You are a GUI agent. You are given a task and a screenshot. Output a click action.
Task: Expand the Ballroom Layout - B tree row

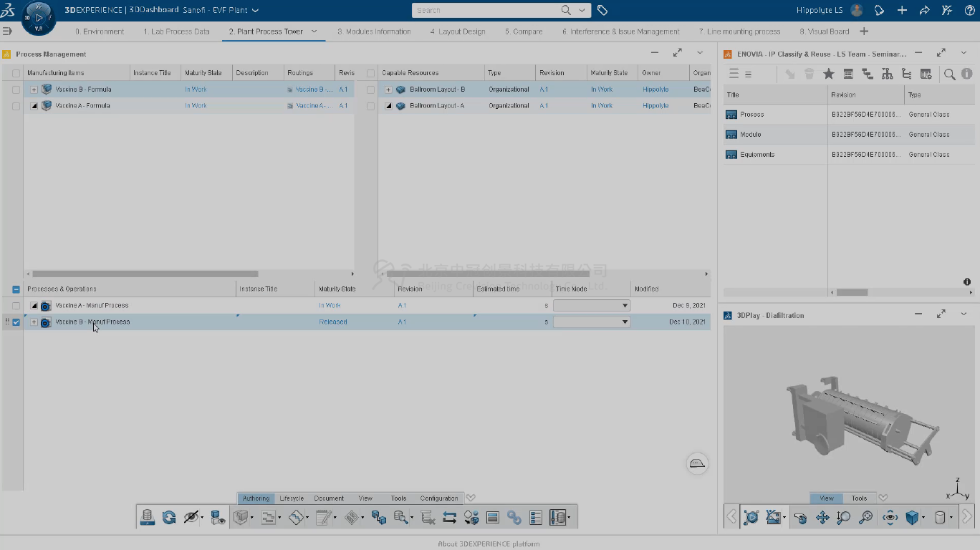tap(388, 90)
